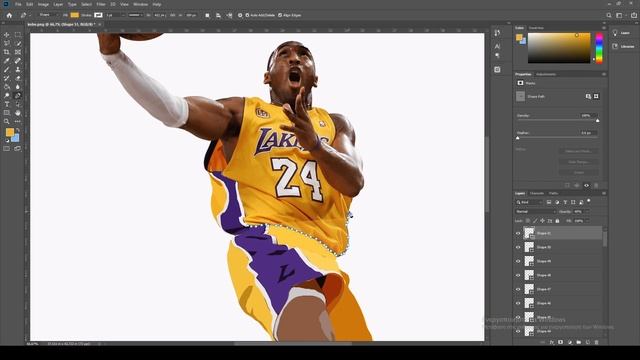
Task: Select the Eraser tool
Action: point(18,78)
